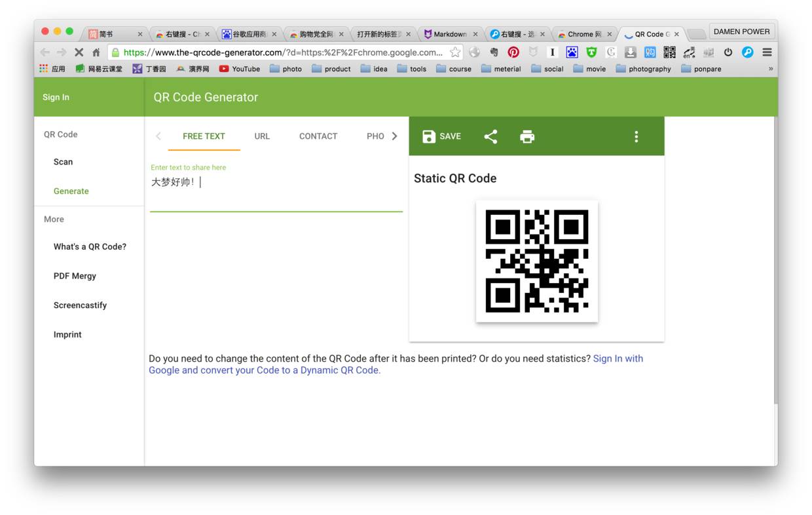The height and width of the screenshot is (515, 812).
Task: Select the FREE TEXT tab
Action: point(204,136)
